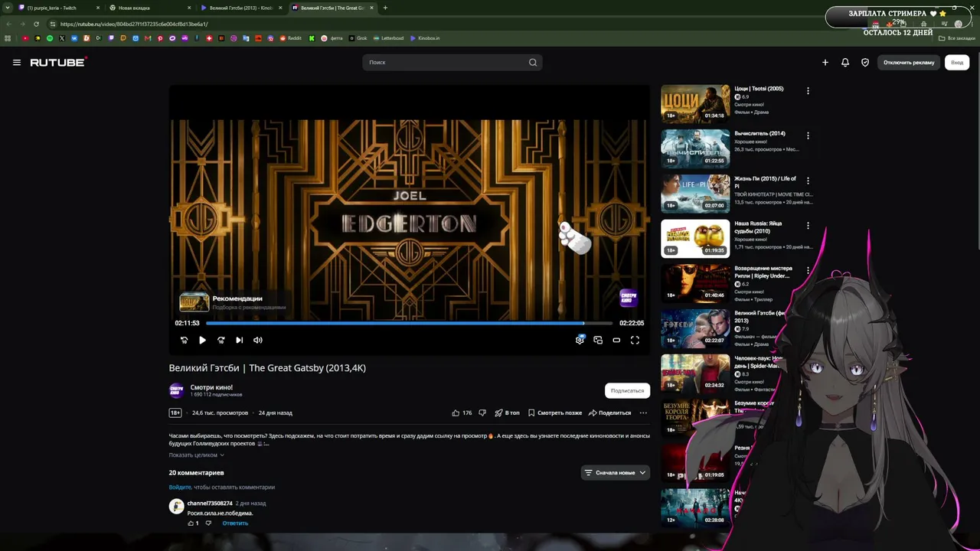The width and height of the screenshot is (980, 551).
Task: Toggle theater mode on the player
Action: point(616,341)
